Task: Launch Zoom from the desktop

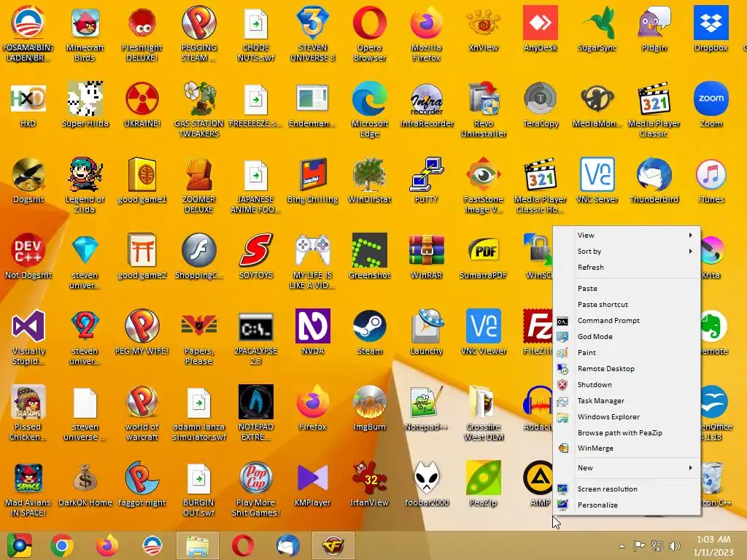Action: (x=711, y=105)
